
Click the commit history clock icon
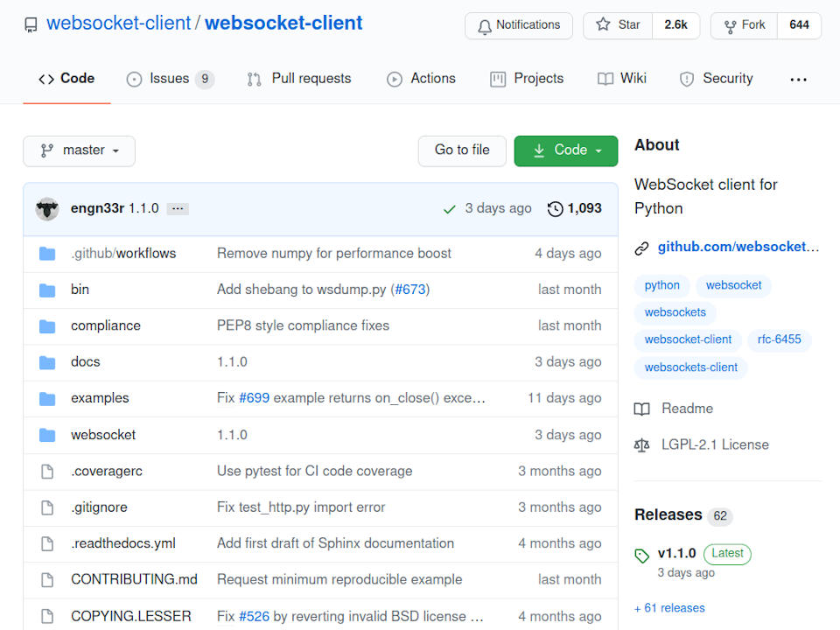click(x=555, y=208)
